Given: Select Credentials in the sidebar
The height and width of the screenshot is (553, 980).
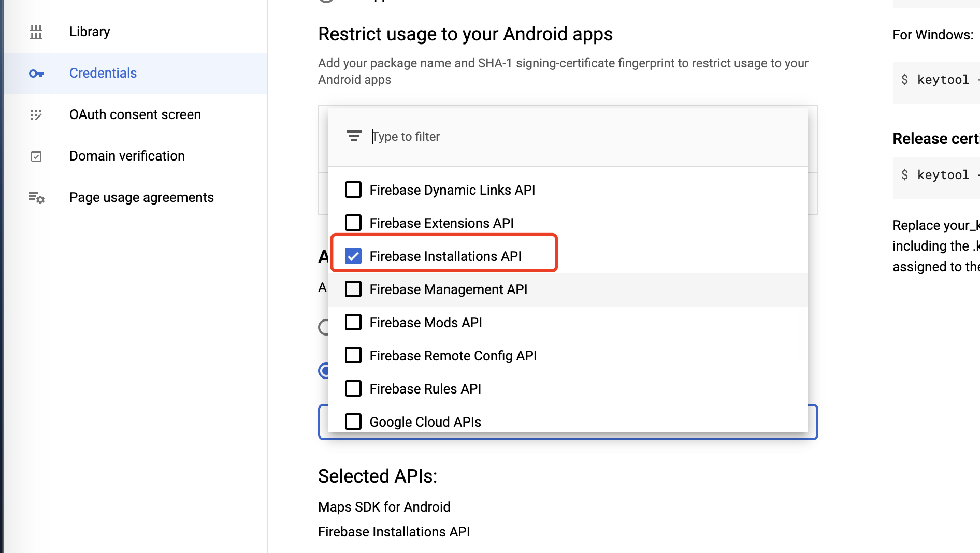Looking at the screenshot, I should coord(136,74).
